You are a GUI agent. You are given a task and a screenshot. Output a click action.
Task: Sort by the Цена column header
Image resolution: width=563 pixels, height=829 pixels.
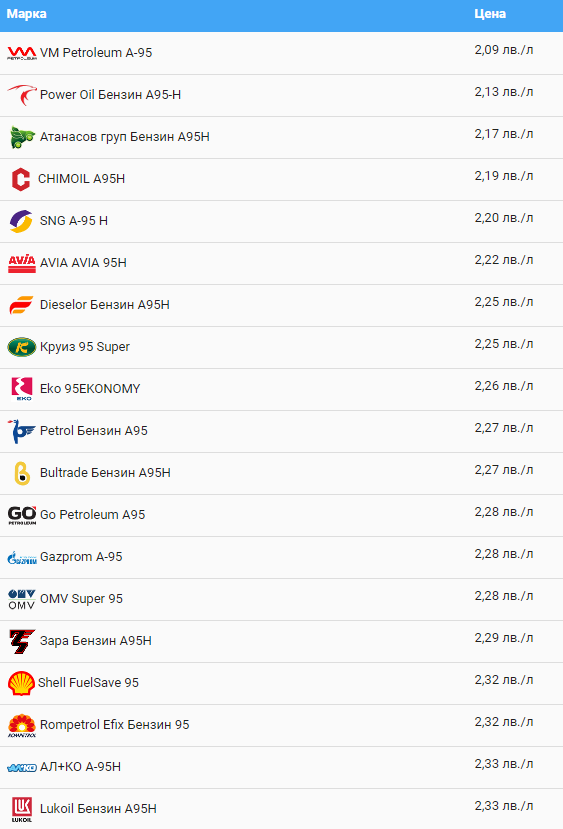pyautogui.click(x=490, y=14)
